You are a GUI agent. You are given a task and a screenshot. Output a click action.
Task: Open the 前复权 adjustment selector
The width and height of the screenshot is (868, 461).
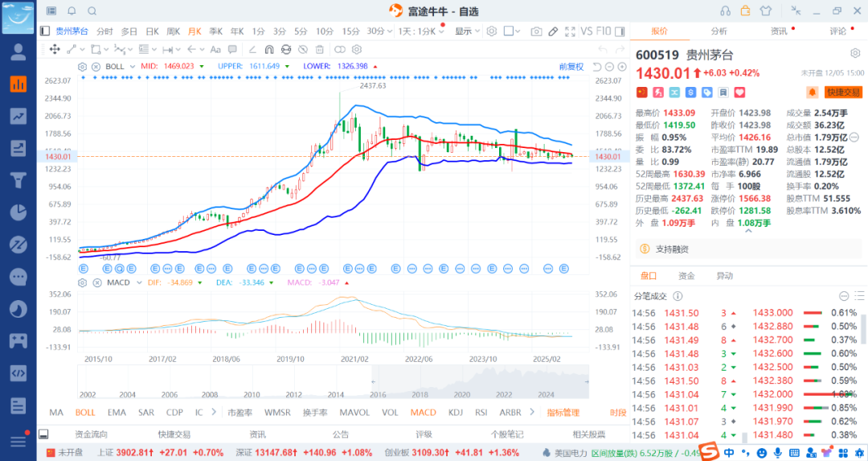(571, 66)
